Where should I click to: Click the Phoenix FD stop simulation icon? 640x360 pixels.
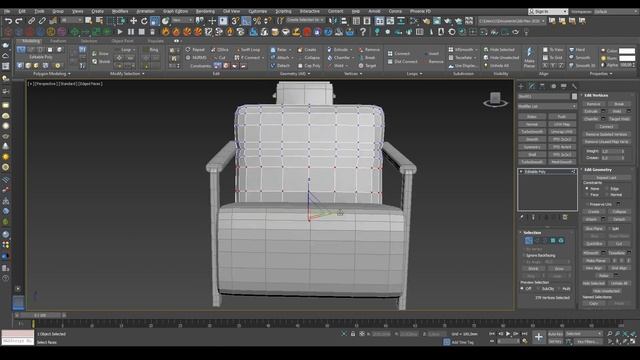(141, 32)
